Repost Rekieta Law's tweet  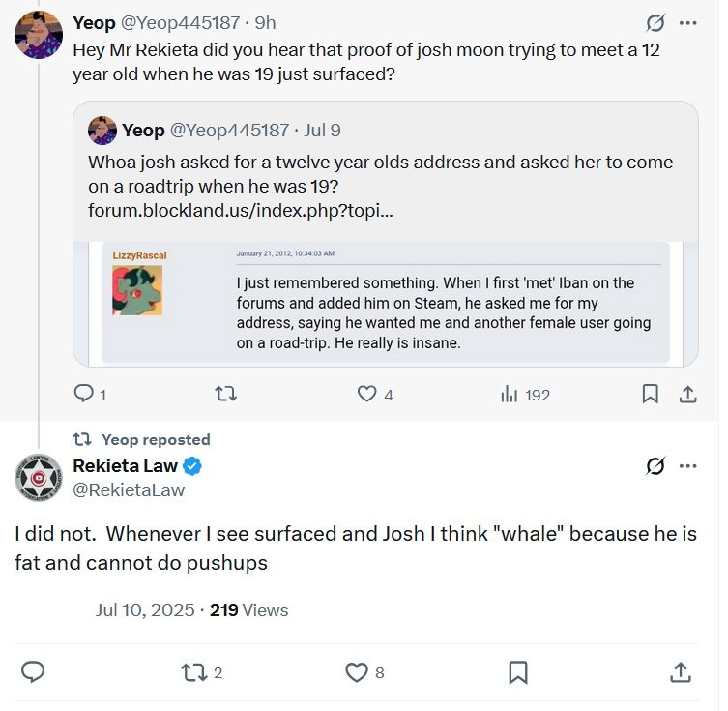tap(194, 671)
